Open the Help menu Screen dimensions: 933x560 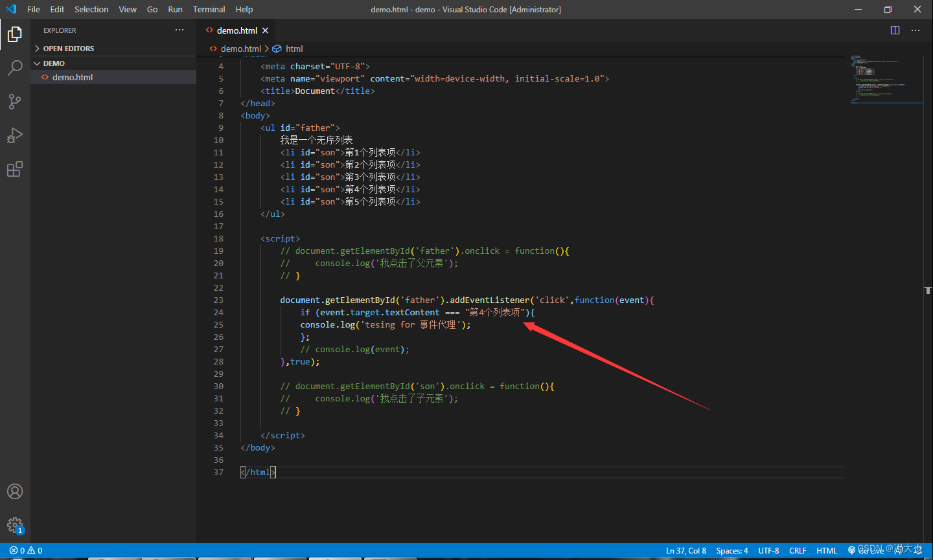click(244, 9)
